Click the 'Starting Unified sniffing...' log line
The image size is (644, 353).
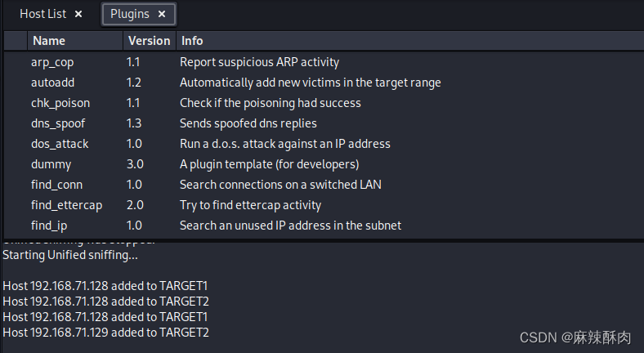[x=70, y=255]
